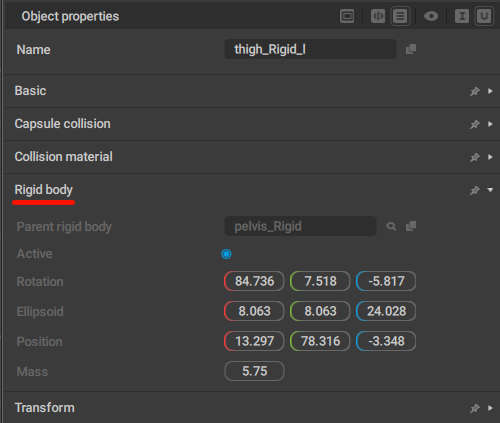Toggle the Active radio button

pos(226,254)
